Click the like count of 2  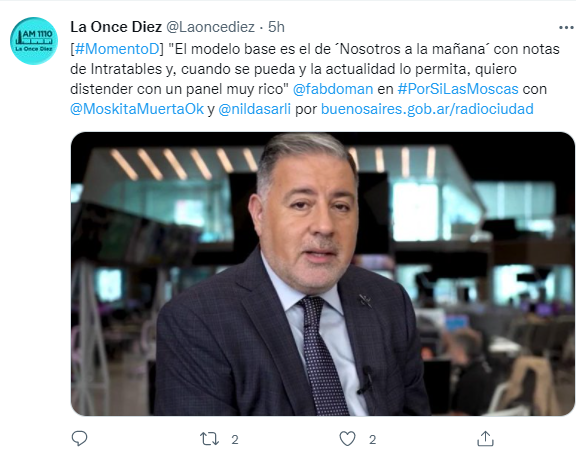(x=372, y=439)
